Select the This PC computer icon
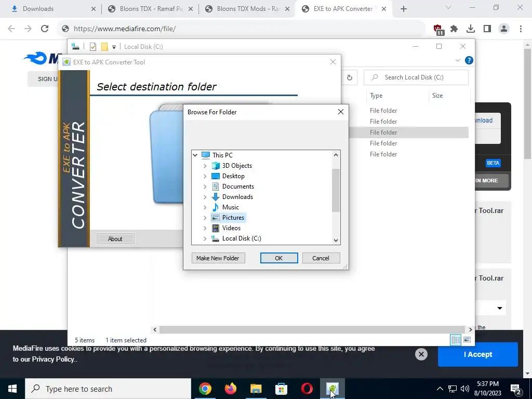Screen dimensions: 532x399 (x=206, y=155)
